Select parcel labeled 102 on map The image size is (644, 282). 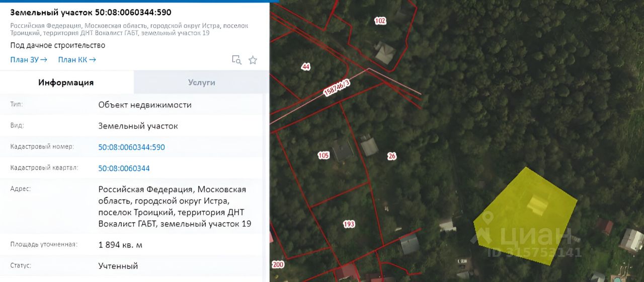(380, 21)
